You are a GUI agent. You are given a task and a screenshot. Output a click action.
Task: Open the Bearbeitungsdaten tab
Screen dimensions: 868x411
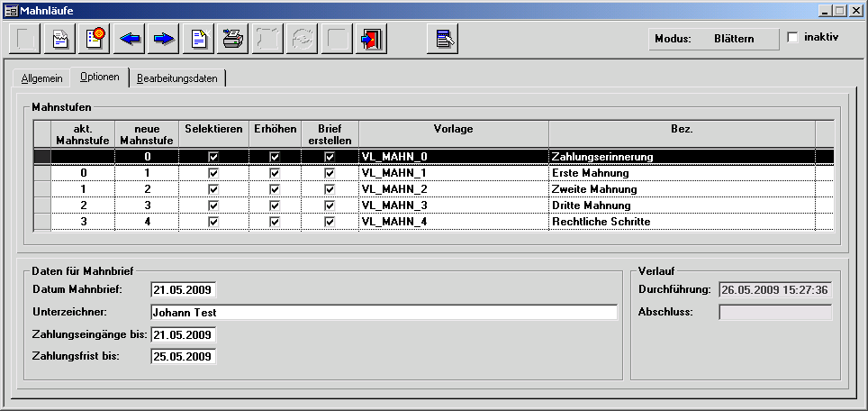177,78
